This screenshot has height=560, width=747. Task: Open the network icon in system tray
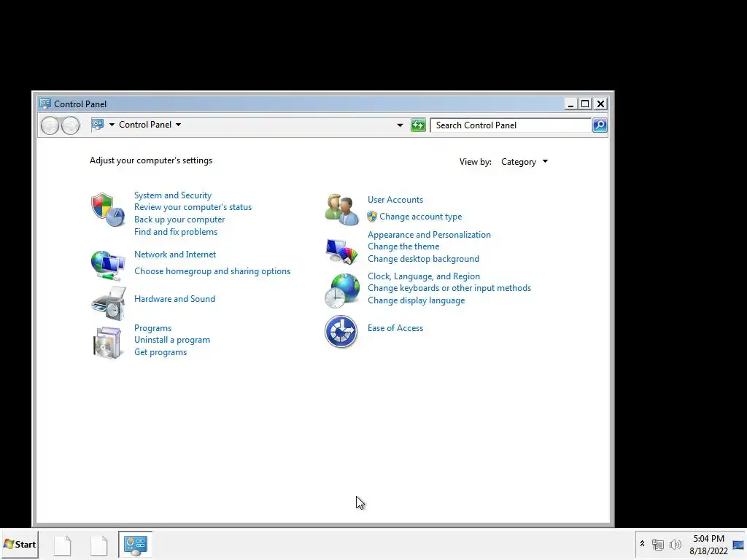[658, 544]
